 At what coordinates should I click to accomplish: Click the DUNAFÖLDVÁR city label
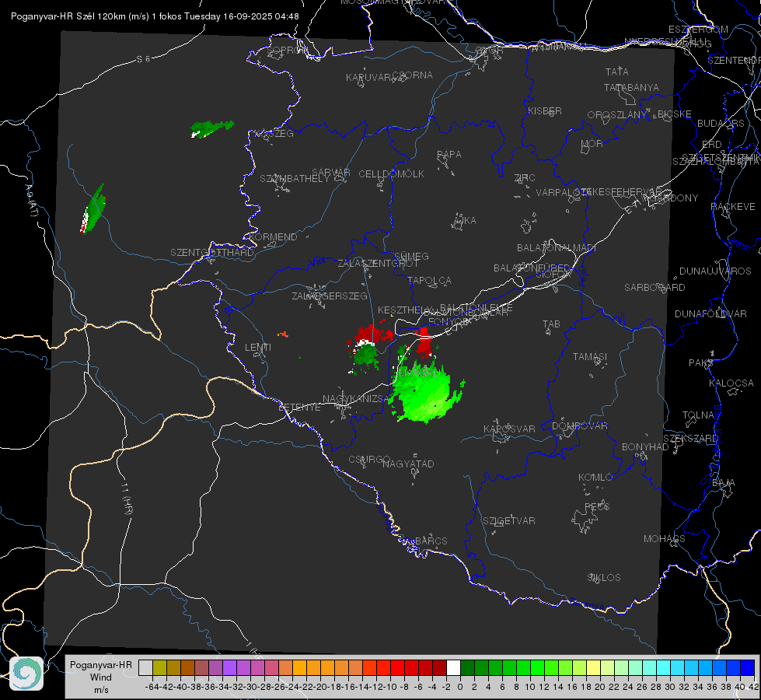[710, 313]
